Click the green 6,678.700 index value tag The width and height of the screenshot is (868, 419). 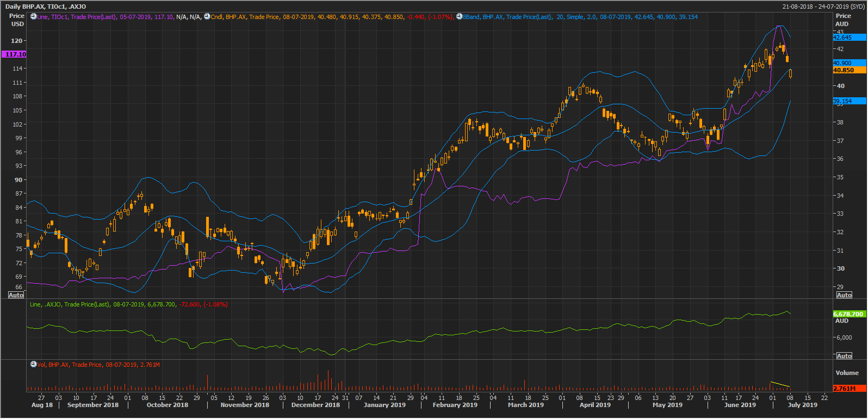849,314
